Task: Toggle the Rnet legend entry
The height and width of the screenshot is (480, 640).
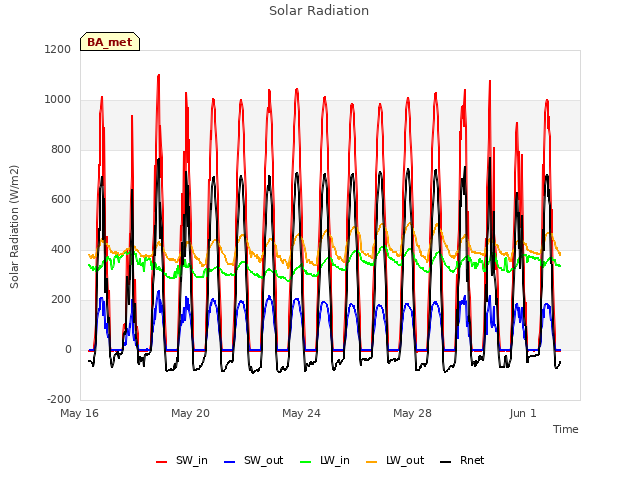Action: point(462,461)
